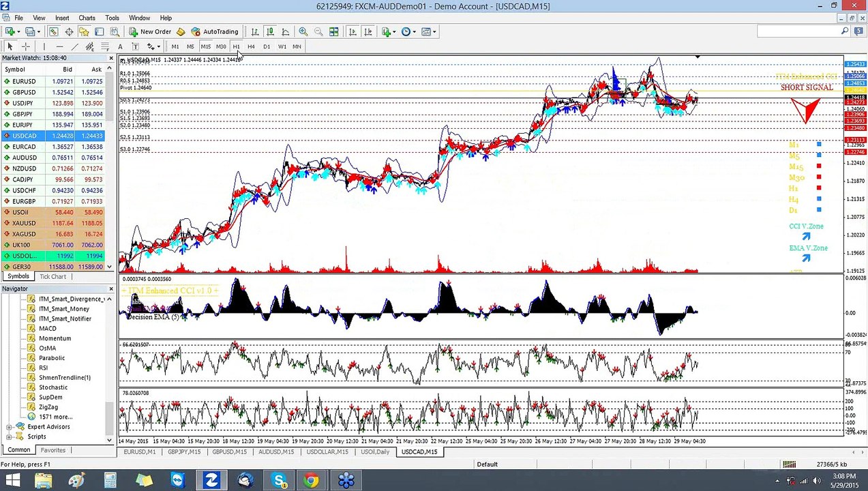Image resolution: width=868 pixels, height=491 pixels.
Task: Zoom out of the chart
Action: 318,31
